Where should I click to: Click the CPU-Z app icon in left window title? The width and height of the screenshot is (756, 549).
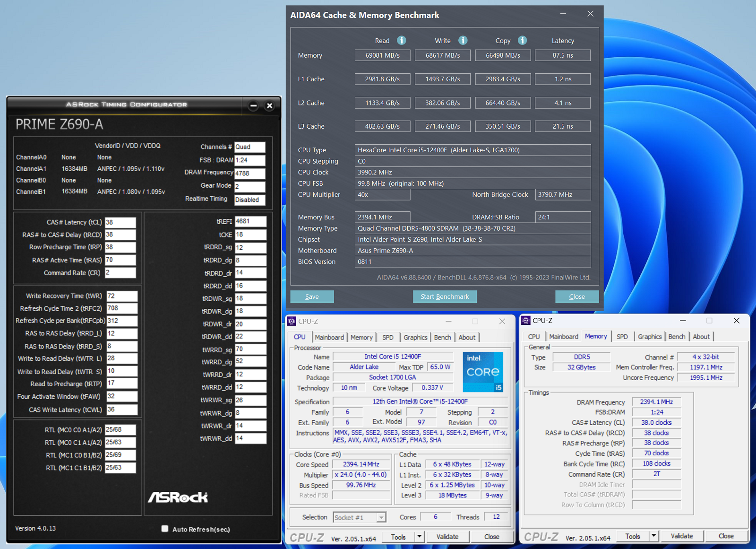click(292, 321)
